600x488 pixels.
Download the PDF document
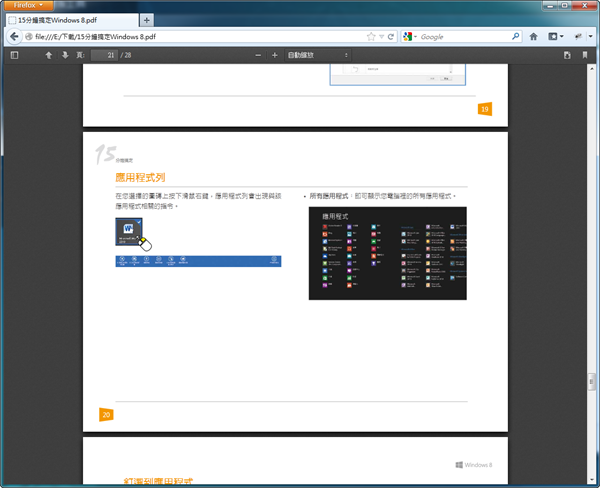(567, 55)
